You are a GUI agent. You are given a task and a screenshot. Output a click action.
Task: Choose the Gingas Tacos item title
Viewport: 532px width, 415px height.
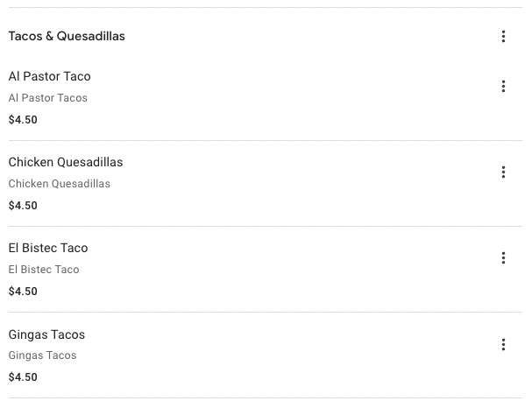coord(46,334)
